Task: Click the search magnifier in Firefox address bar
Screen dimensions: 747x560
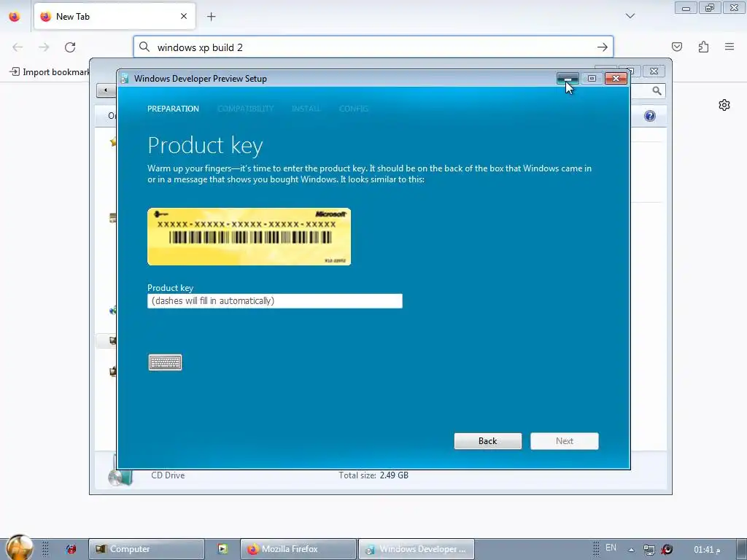Action: tap(144, 47)
